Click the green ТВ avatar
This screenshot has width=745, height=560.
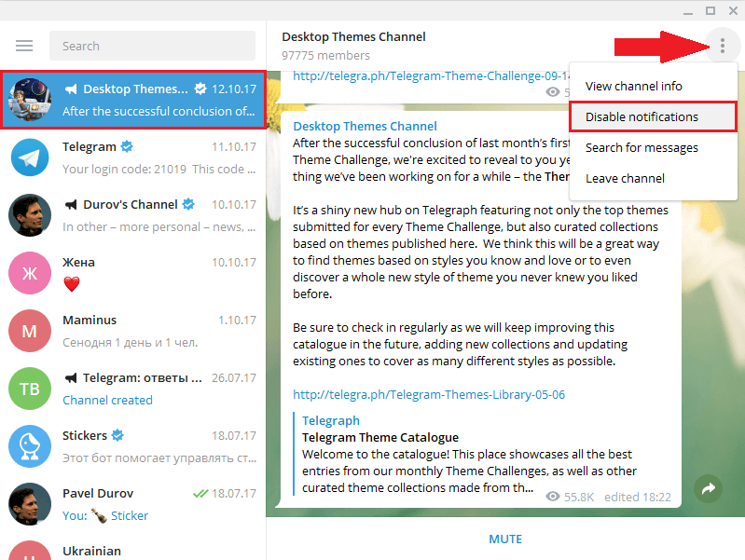(30, 389)
